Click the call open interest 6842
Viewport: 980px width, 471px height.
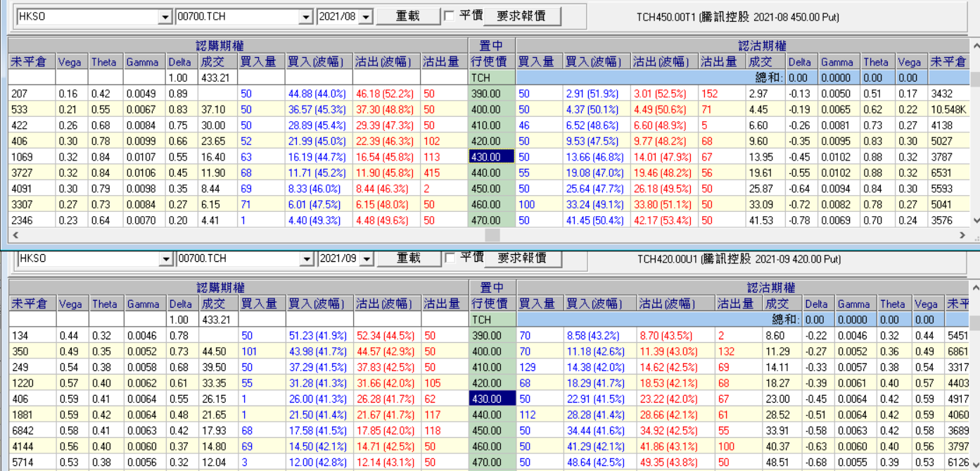(23, 431)
